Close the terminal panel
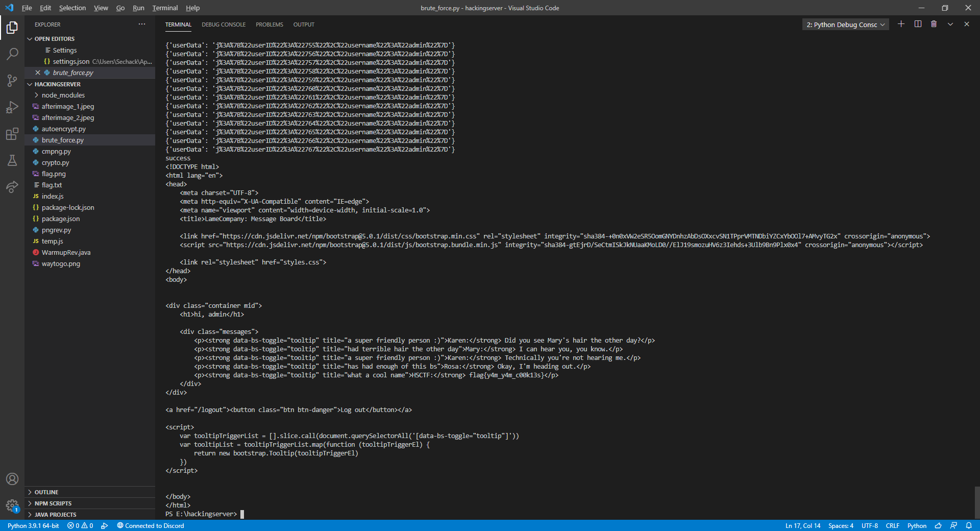980x531 pixels. (967, 24)
